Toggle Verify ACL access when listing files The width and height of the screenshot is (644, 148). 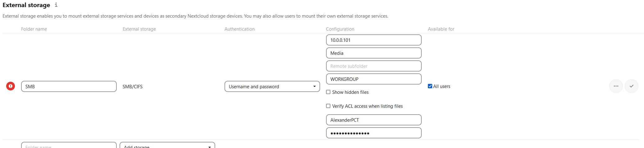[328, 106]
